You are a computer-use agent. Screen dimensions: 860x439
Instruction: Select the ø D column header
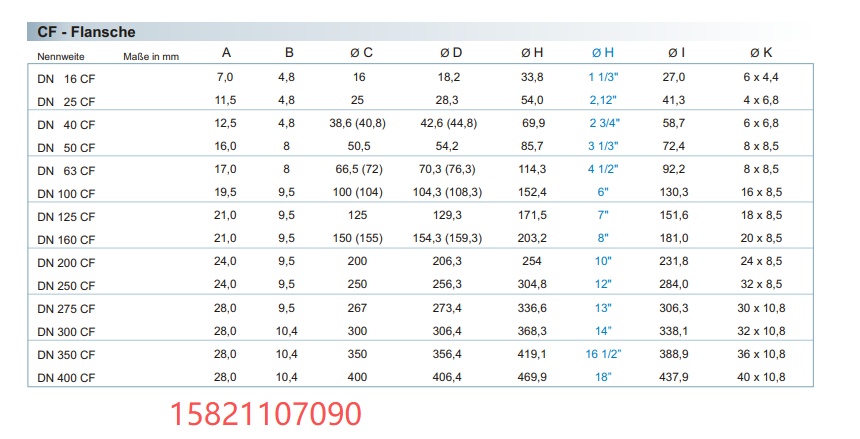(x=451, y=54)
